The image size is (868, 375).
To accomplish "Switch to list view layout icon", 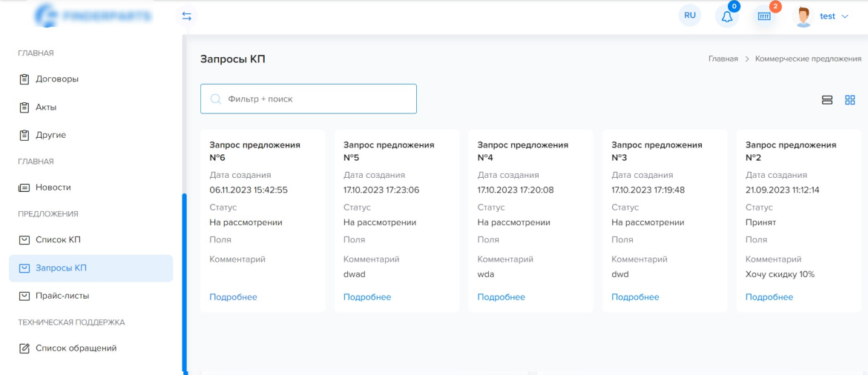I will coord(827,100).
